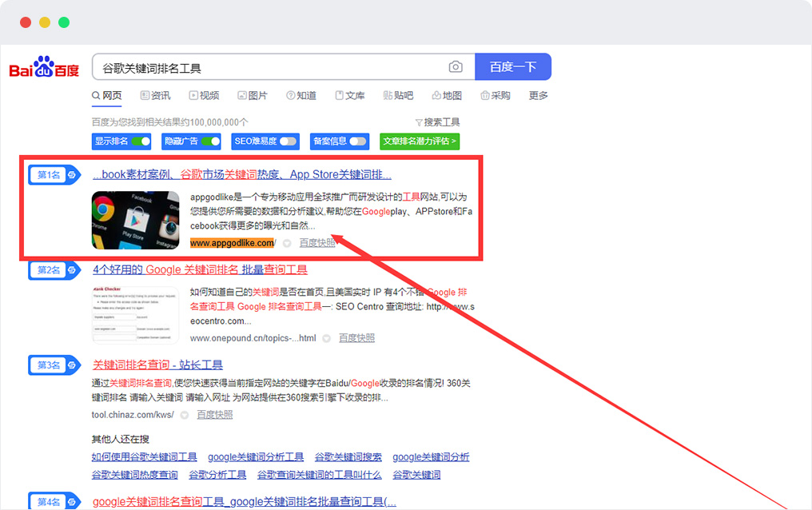The image size is (812, 510).
Task: Open the 文章排名潜力评估 button
Action: pyautogui.click(x=420, y=141)
